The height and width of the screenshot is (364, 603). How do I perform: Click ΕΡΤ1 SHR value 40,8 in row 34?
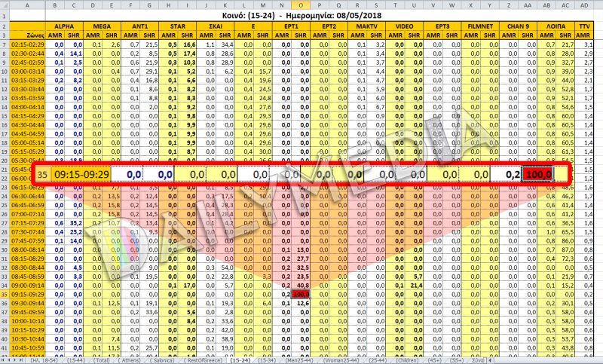coord(301,286)
